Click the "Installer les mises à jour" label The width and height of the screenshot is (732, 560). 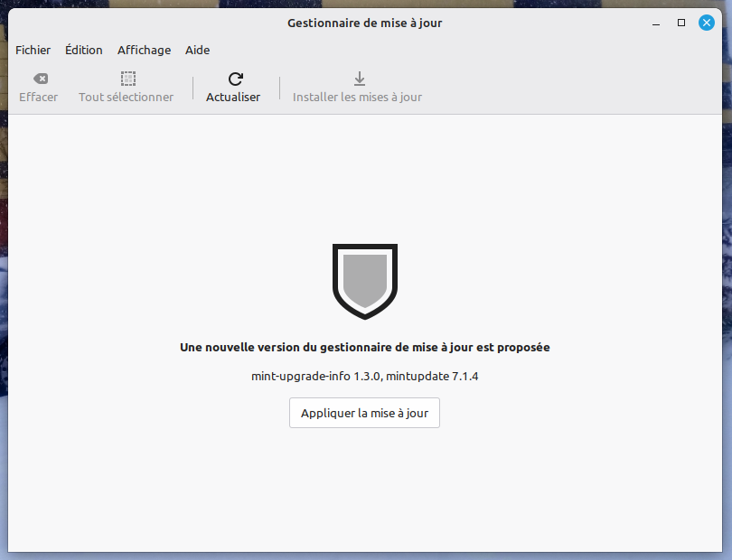pos(357,98)
